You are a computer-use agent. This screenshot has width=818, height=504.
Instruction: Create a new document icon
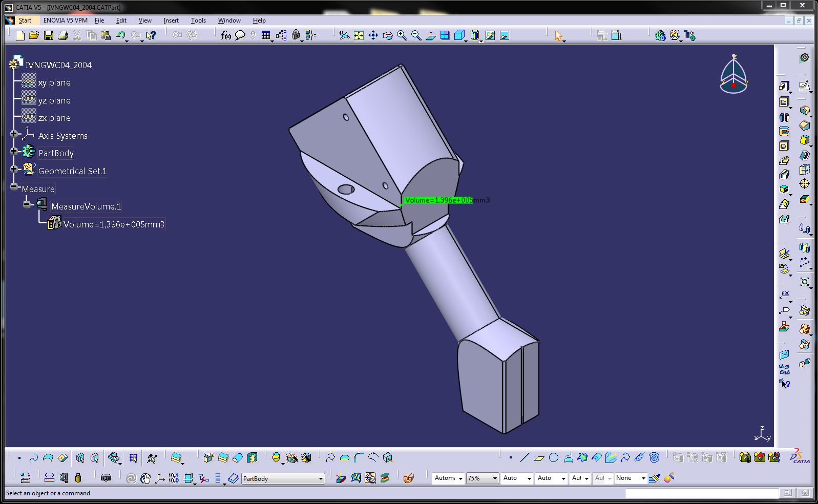[20, 35]
